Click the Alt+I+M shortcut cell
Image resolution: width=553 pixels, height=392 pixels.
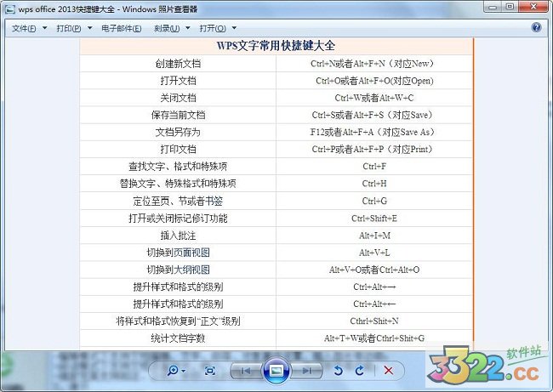click(374, 236)
